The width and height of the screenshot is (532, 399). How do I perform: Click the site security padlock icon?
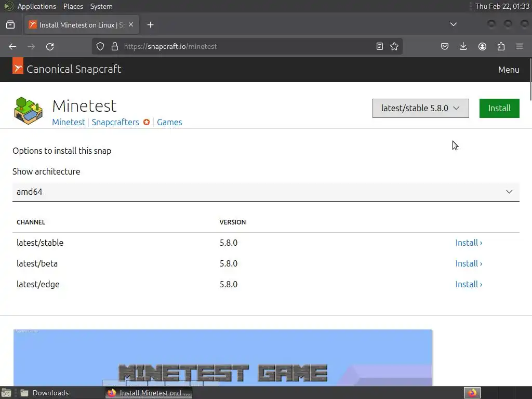[115, 46]
